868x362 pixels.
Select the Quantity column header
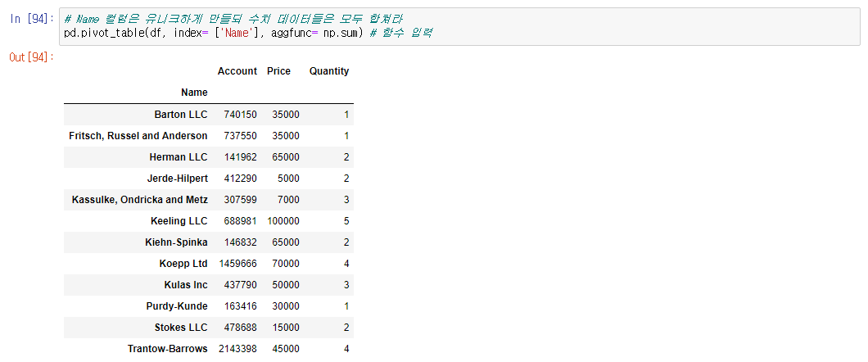pyautogui.click(x=329, y=71)
